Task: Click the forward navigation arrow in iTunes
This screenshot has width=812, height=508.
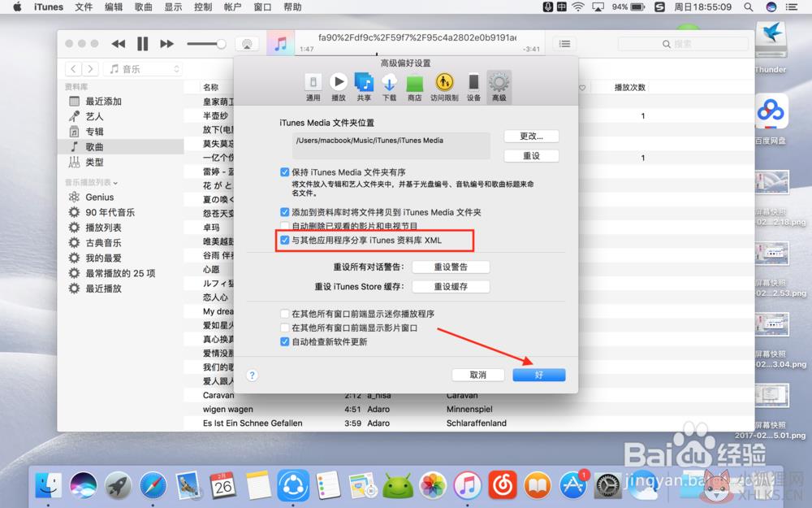Action: coord(91,69)
